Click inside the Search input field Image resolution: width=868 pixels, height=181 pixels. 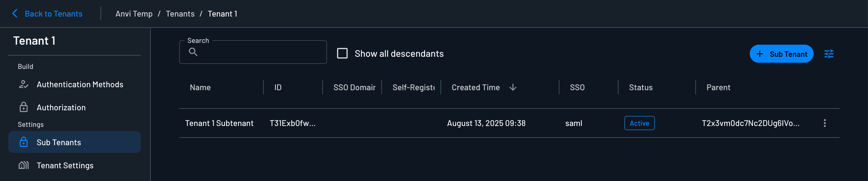256,53
